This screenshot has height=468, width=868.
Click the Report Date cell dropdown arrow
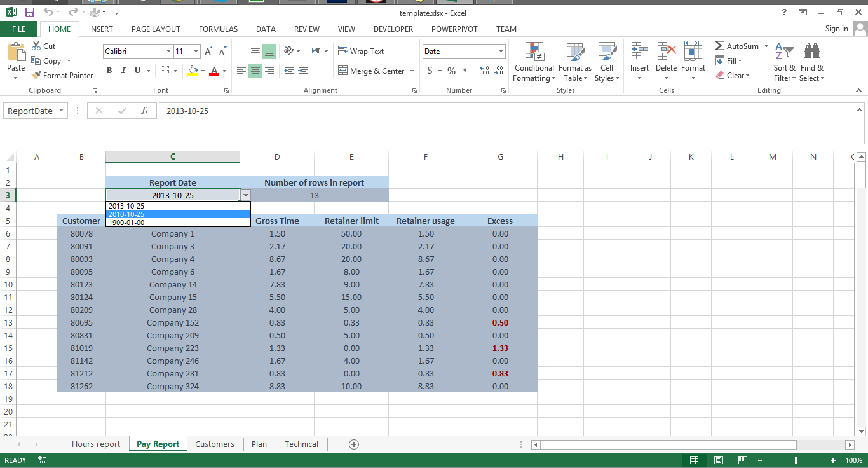(x=246, y=196)
